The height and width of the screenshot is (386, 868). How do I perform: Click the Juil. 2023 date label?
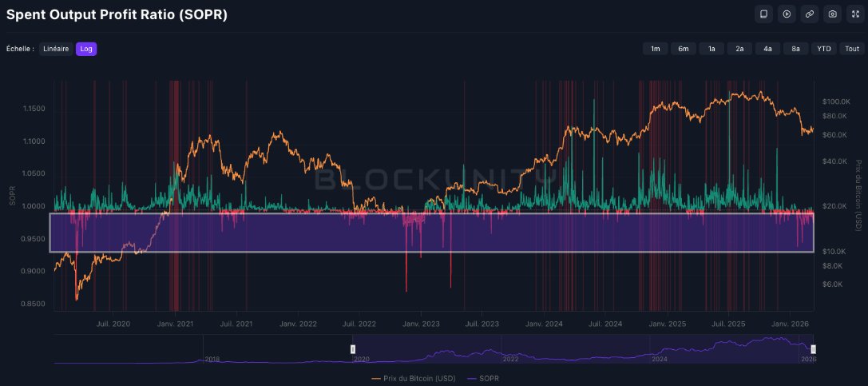483,324
